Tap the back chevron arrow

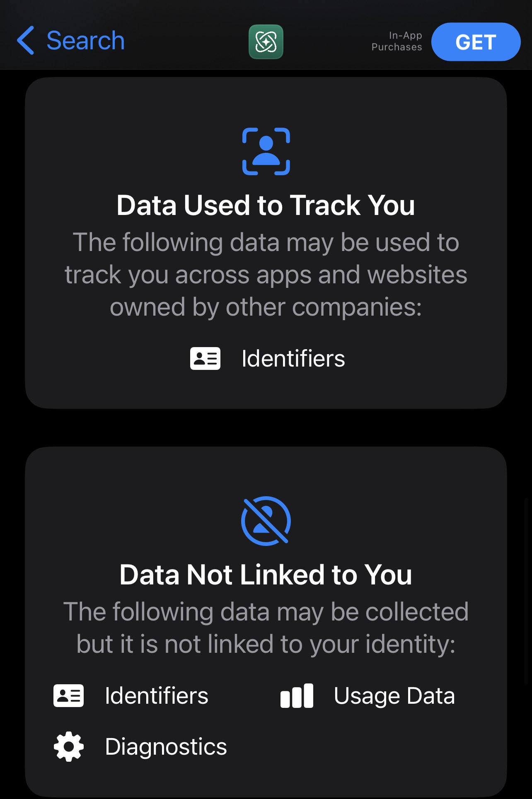click(x=26, y=41)
